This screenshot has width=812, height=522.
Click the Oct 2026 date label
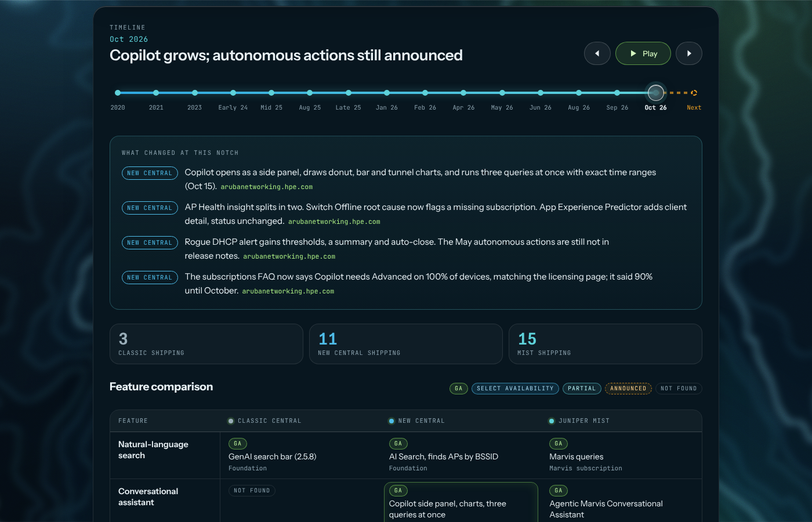pos(129,39)
